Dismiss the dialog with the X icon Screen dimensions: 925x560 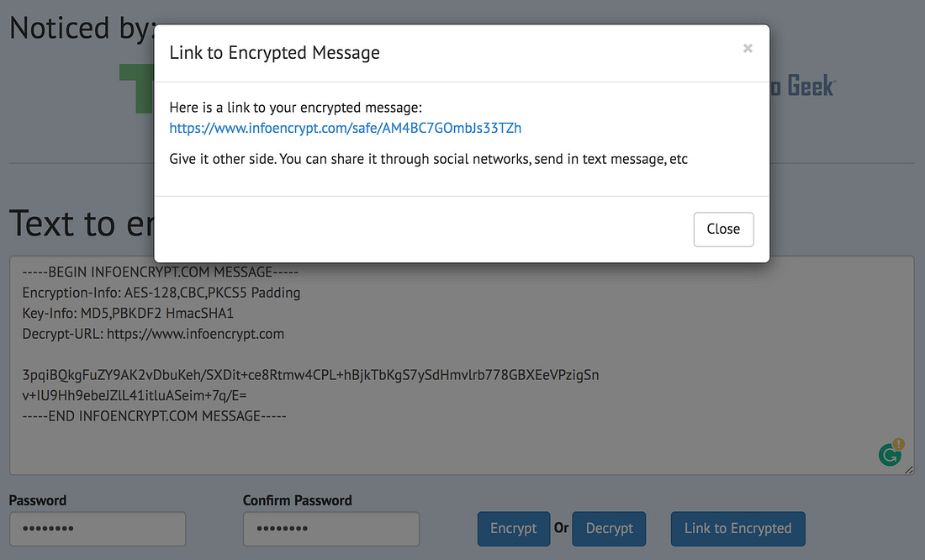point(748,49)
